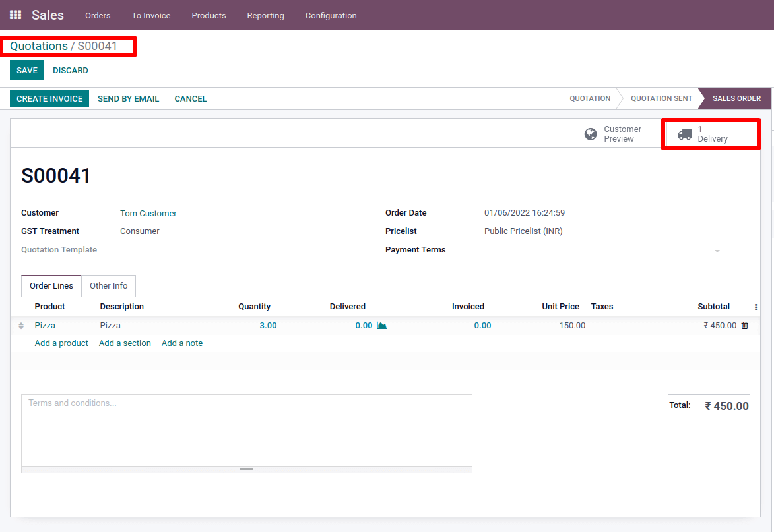Open the Configuration menu
This screenshot has height=532, width=774.
click(331, 15)
